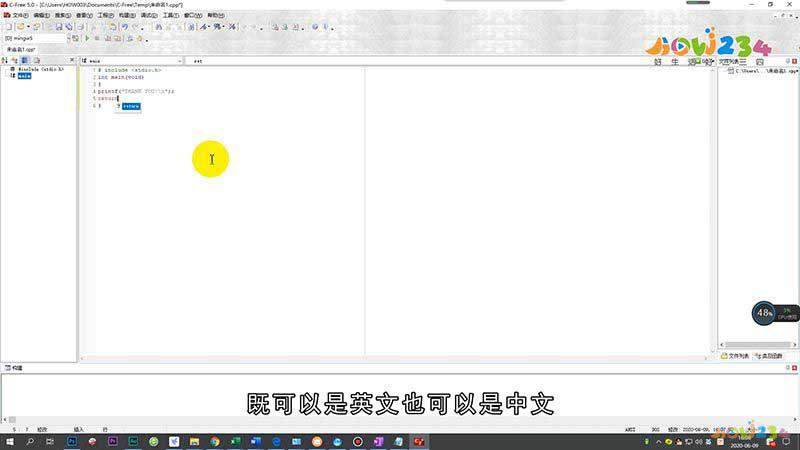
Task: Switch to the 未命名1.cpp editor tab
Action: coord(20,49)
